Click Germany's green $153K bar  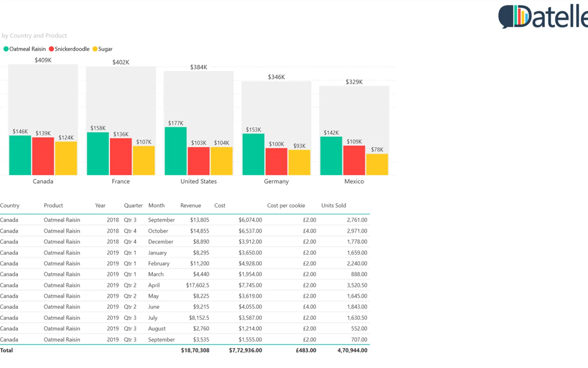[x=254, y=154]
